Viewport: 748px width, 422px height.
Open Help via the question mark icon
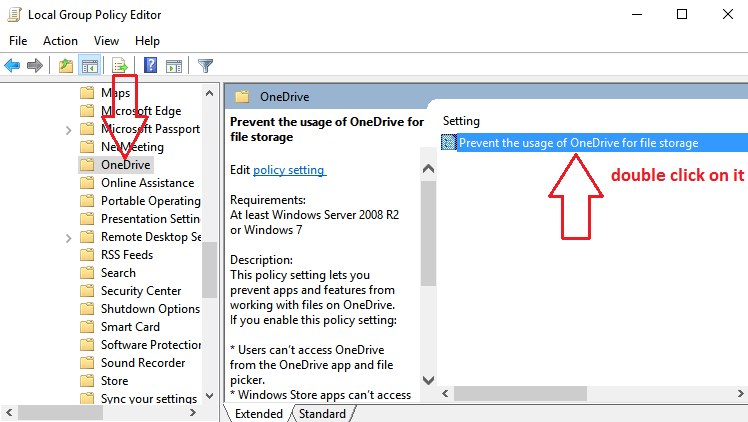click(x=151, y=65)
